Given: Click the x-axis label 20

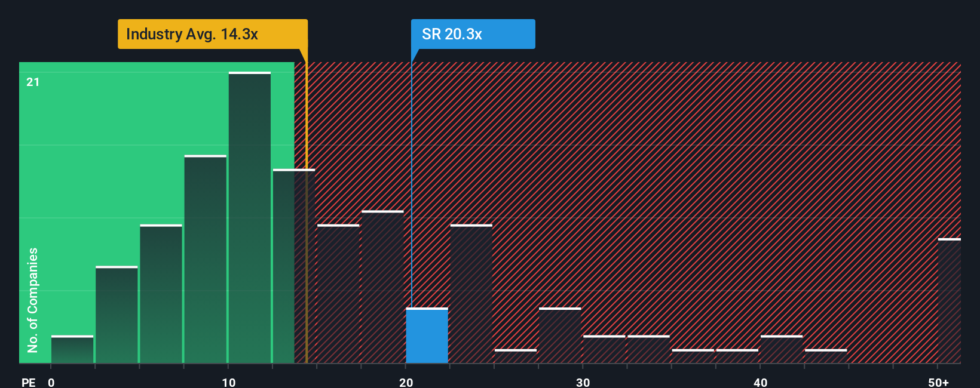Looking at the screenshot, I should pos(406,382).
